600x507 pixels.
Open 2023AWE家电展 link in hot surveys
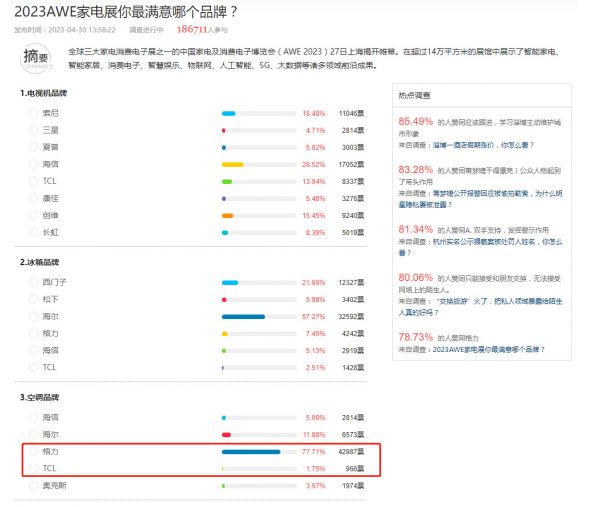(x=484, y=349)
